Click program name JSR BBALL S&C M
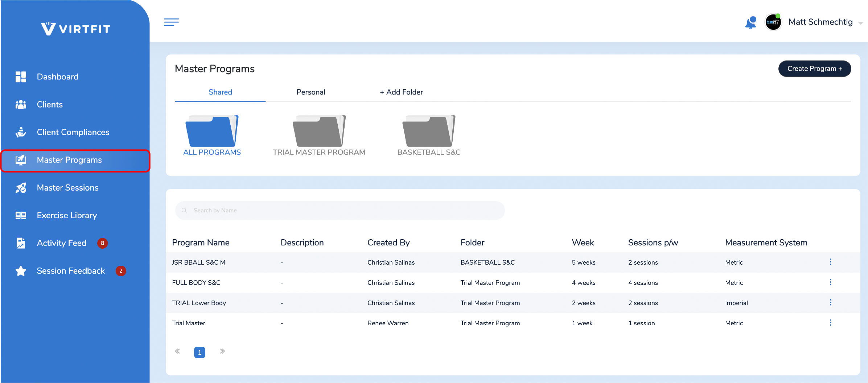Screen dimensions: 868x383 (x=198, y=262)
